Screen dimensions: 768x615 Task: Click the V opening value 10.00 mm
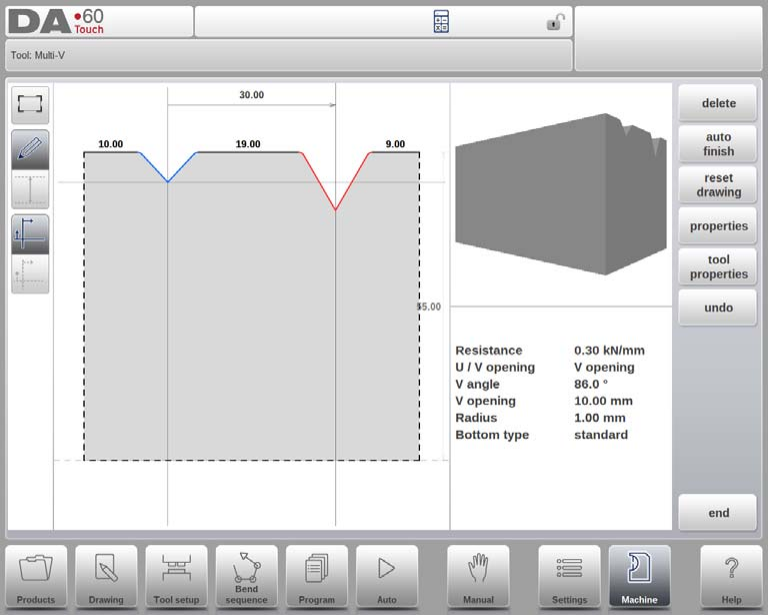tap(603, 401)
